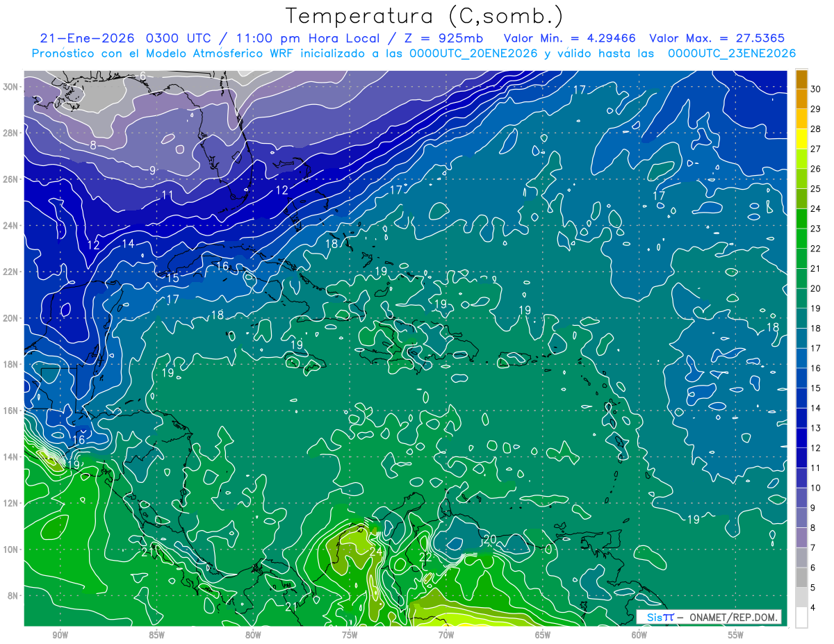The image size is (834, 644).
Task: Click the 26N latitude axis label
Action: point(11,179)
